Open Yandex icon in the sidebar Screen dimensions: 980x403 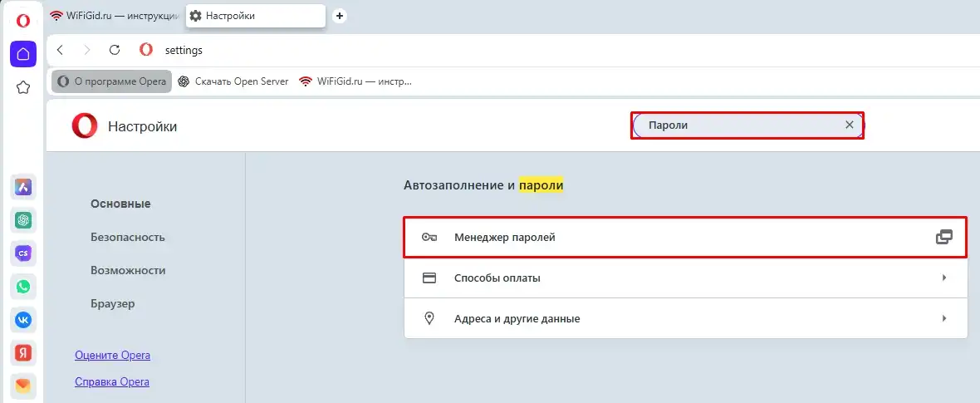click(23, 352)
